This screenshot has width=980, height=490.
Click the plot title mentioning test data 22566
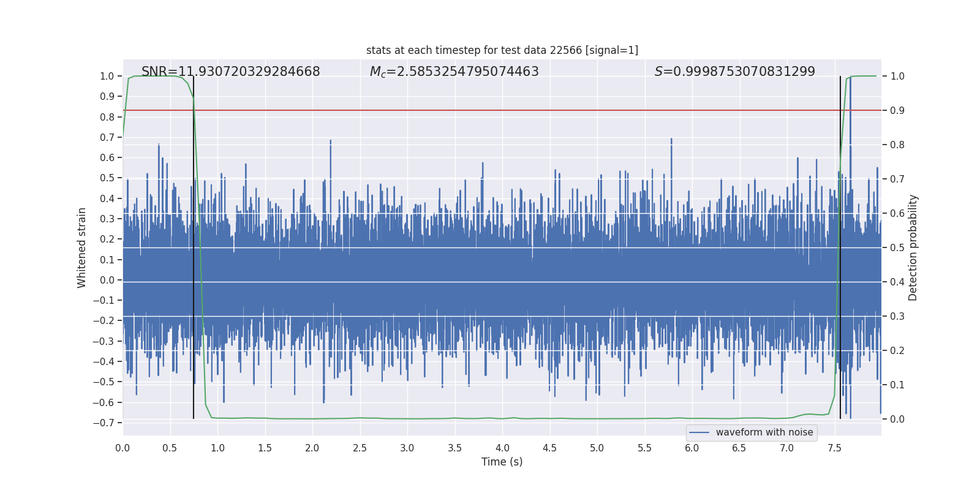pyautogui.click(x=502, y=50)
